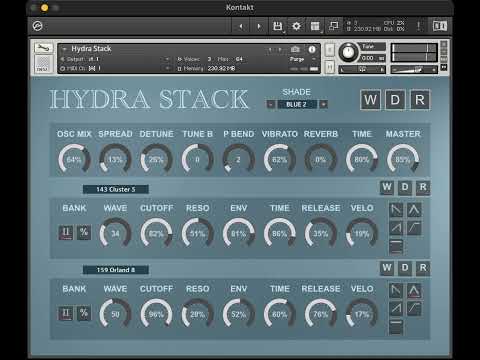Viewport: 480px width, 360px height.
Task: Click R button in the 159 Orland 8 row
Action: [423, 268]
